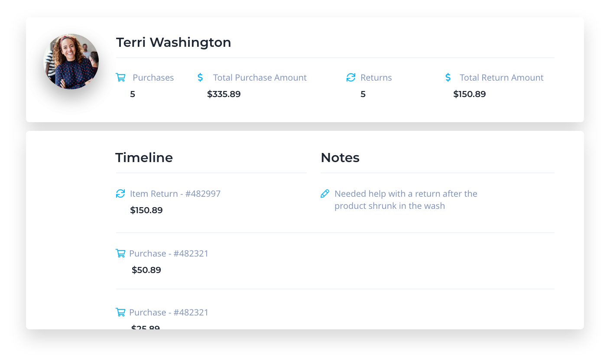Image resolution: width=610 pixels, height=364 pixels.
Task: Click Terri Washington's profile photo
Action: pos(71,62)
